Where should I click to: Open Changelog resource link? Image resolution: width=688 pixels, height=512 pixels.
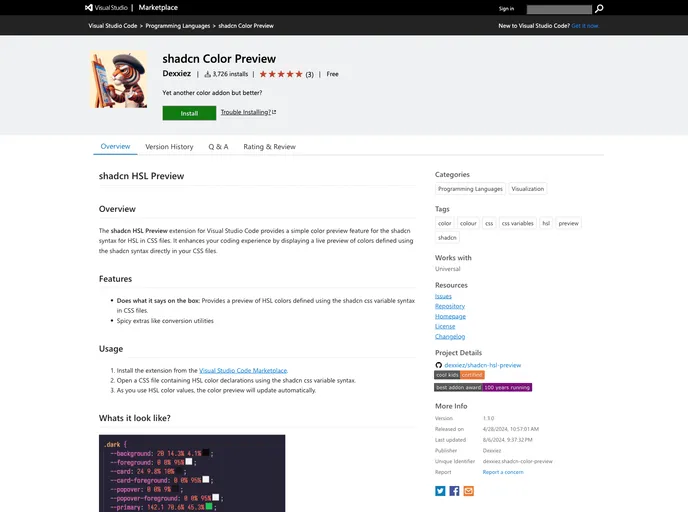450,337
